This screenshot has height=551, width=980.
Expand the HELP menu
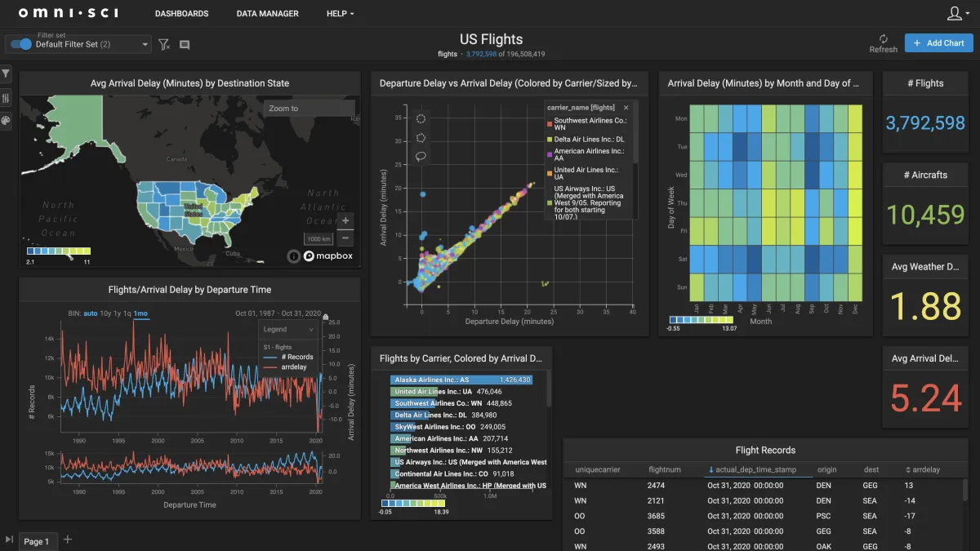click(x=340, y=14)
